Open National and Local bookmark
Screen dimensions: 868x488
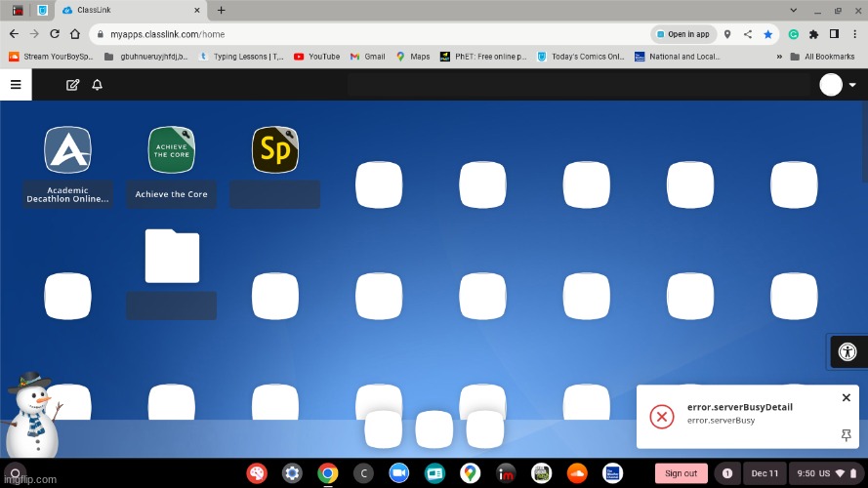pyautogui.click(x=678, y=57)
